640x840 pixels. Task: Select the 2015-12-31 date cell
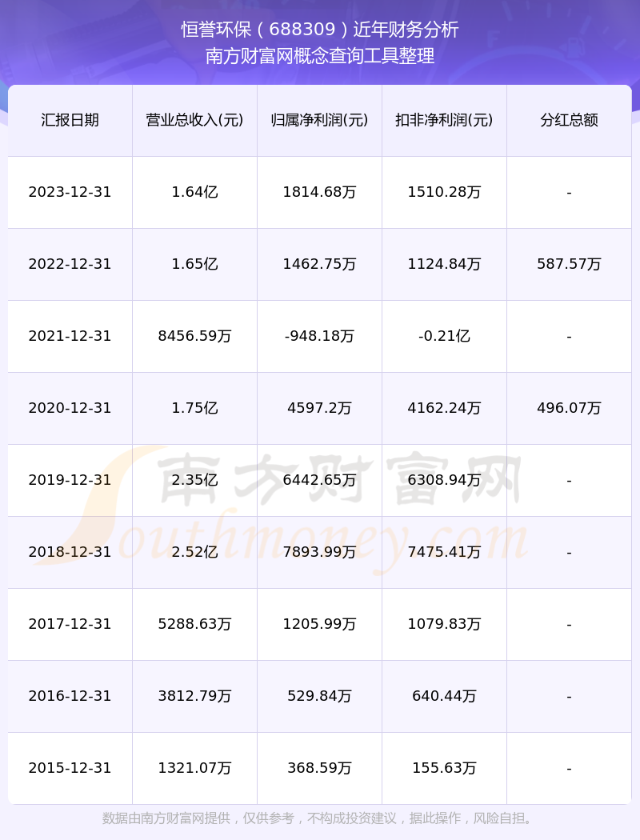pyautogui.click(x=70, y=768)
